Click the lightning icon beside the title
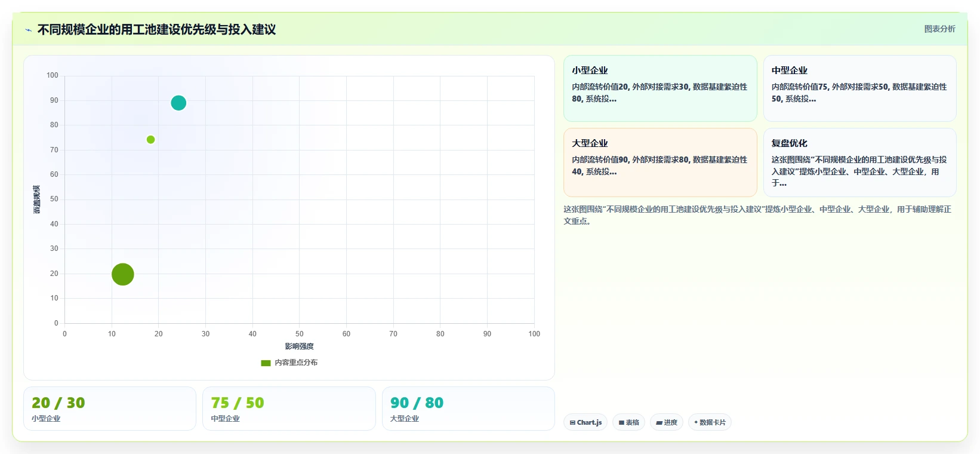Image resolution: width=980 pixels, height=454 pixels. click(x=28, y=30)
